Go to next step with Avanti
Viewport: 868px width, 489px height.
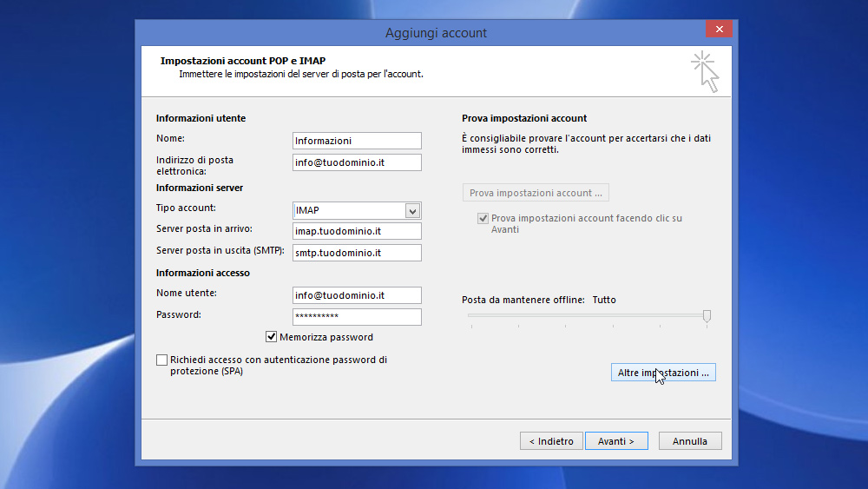click(x=616, y=441)
